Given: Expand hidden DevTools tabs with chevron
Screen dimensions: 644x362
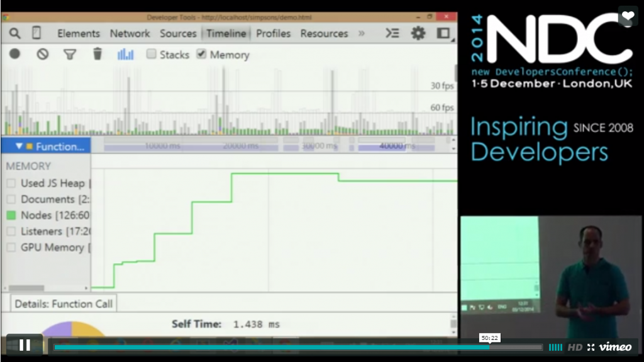Looking at the screenshot, I should click(362, 33).
